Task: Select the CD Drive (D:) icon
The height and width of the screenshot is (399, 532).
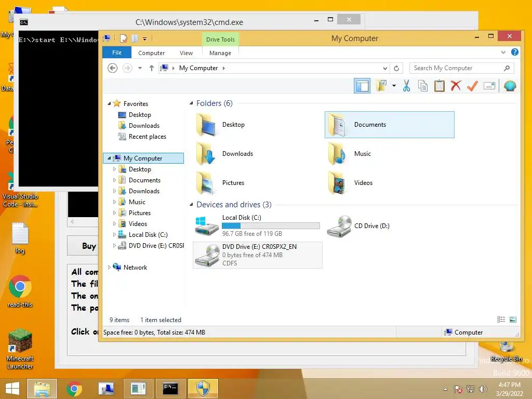Action: [339, 226]
